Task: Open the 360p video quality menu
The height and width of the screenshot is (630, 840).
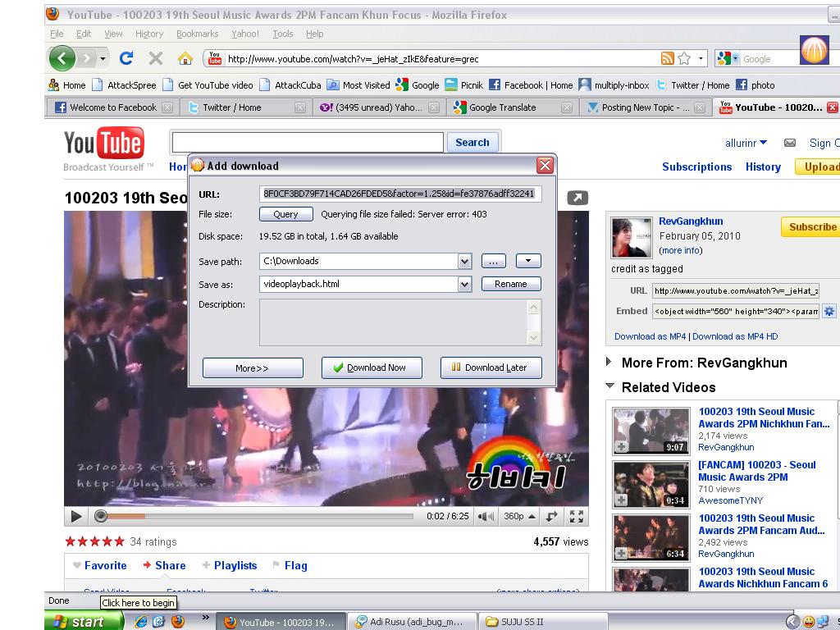Action: tap(519, 516)
